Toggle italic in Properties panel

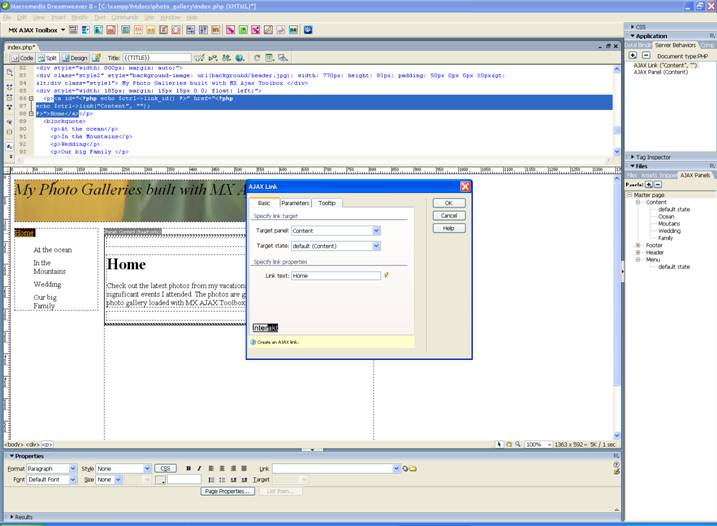point(199,468)
